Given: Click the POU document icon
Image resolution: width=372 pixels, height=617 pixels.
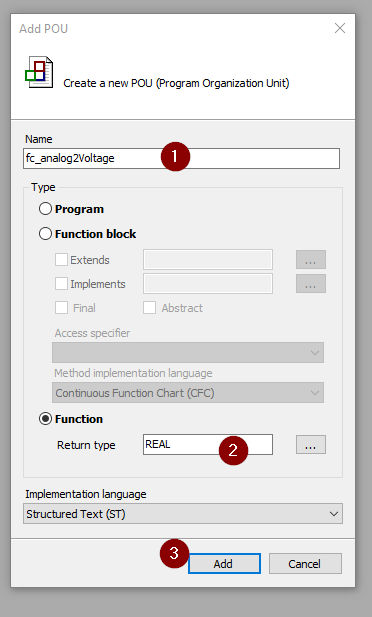Looking at the screenshot, I should click(x=39, y=73).
